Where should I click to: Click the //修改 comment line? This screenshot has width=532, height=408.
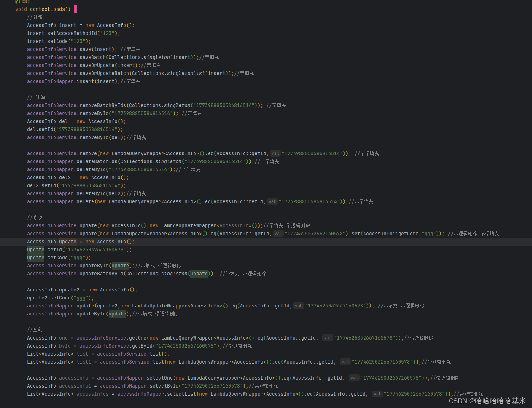tap(35, 217)
